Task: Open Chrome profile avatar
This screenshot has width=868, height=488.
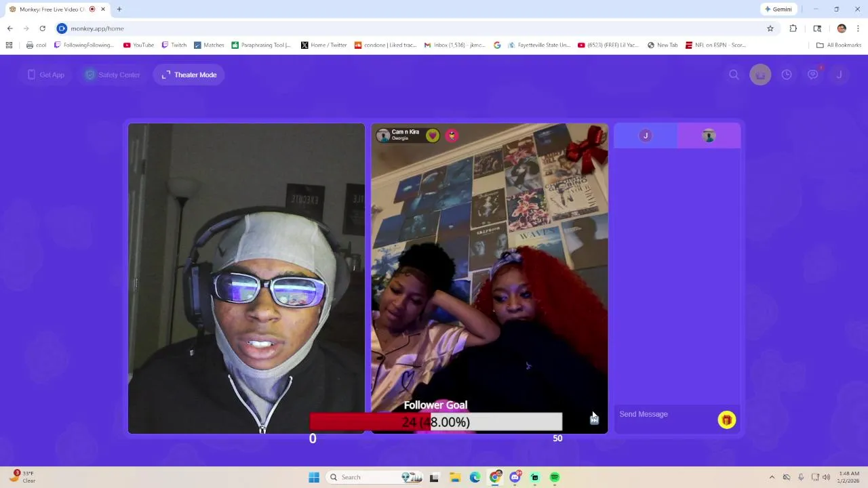Action: click(x=842, y=28)
